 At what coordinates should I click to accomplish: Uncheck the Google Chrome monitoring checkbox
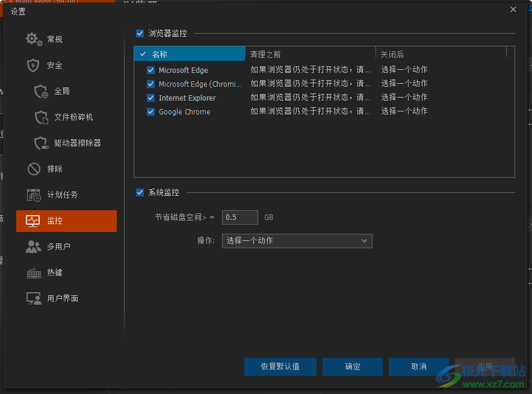pyautogui.click(x=150, y=111)
